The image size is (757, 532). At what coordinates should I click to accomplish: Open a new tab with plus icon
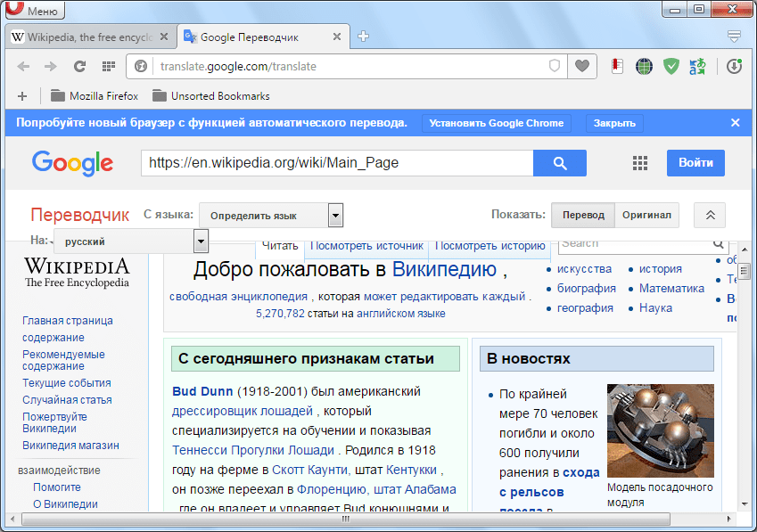(363, 37)
